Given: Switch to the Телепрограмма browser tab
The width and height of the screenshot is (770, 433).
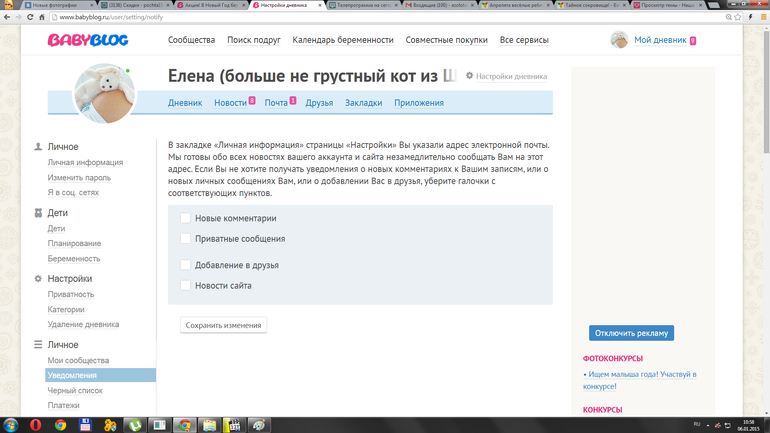Looking at the screenshot, I should 363,5.
